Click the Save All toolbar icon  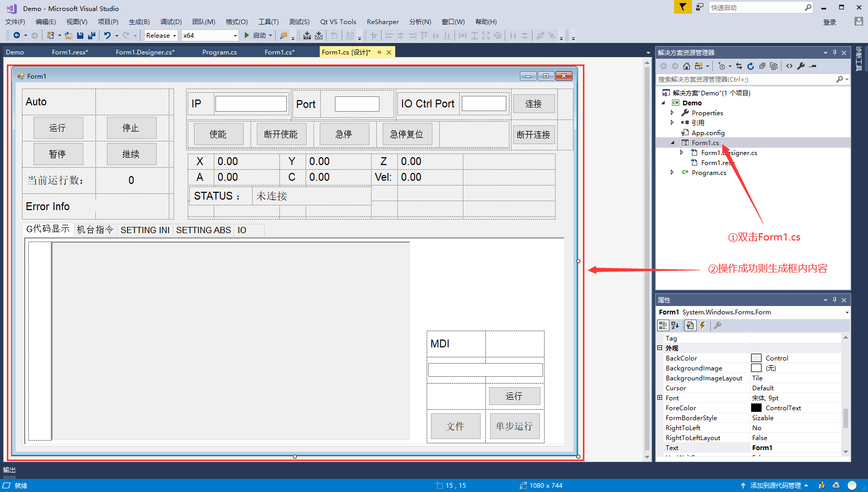pyautogui.click(x=92, y=36)
